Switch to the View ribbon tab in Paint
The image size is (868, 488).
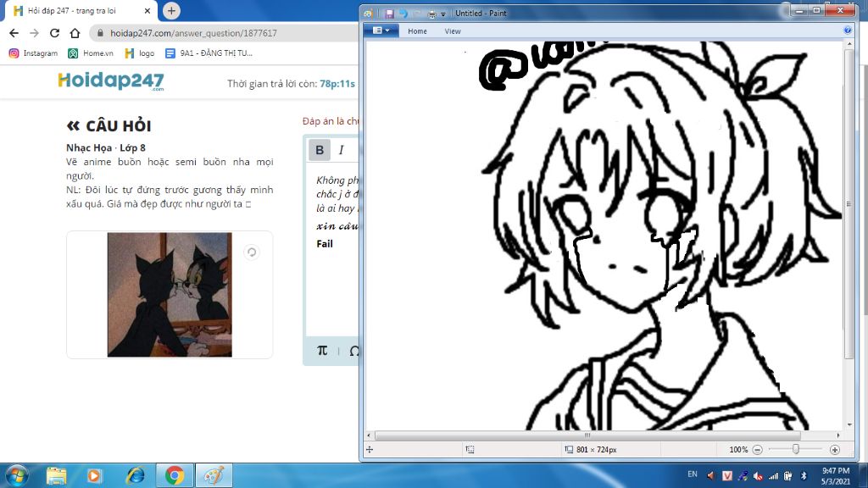pyautogui.click(x=453, y=31)
